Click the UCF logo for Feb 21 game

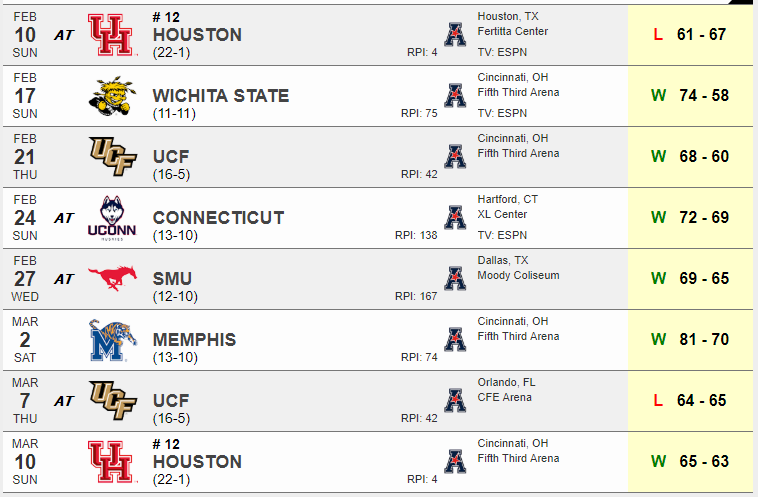click(x=113, y=156)
